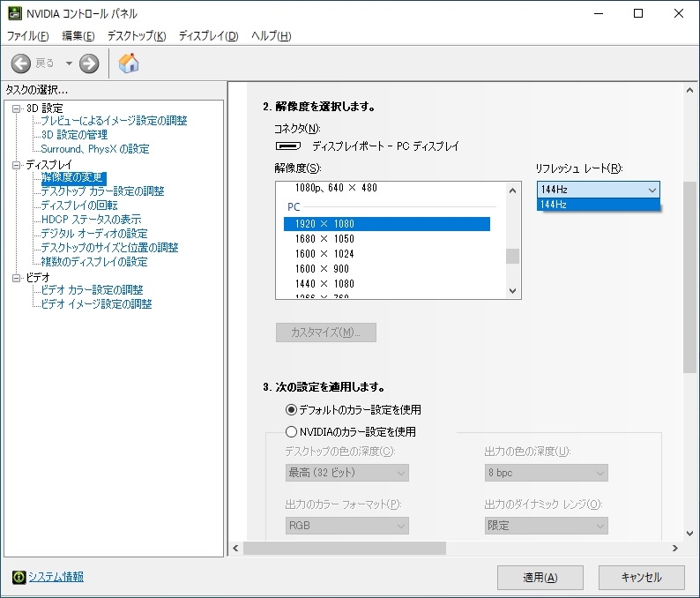Click the resolution list scrollbar thumb

[512, 257]
